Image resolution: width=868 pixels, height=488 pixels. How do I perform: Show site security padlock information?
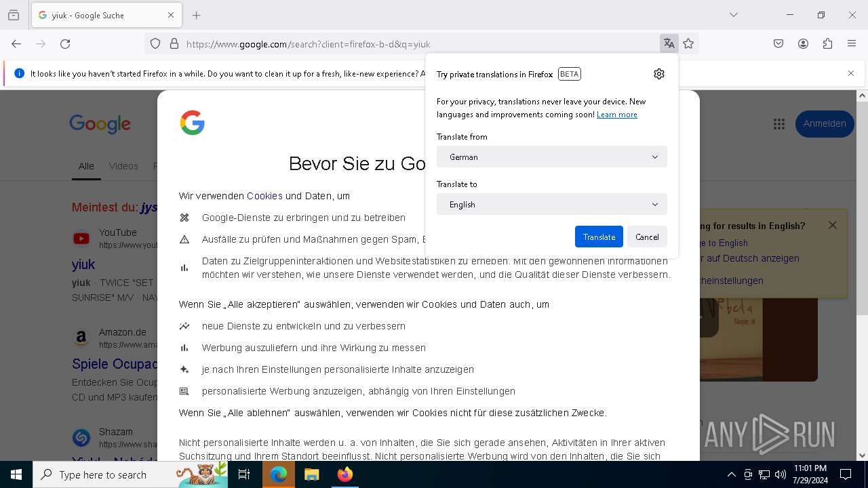tap(174, 43)
